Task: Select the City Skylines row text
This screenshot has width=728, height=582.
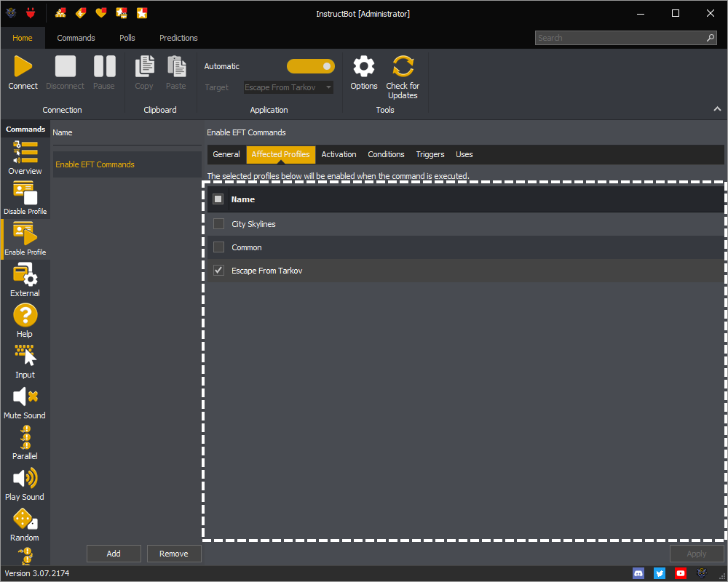Action: point(253,224)
